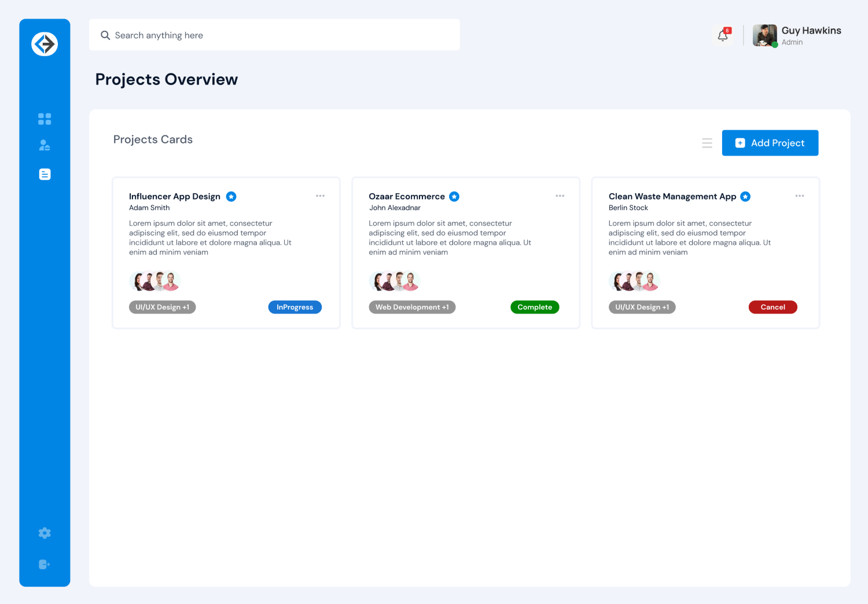Viewport: 868px width, 604px height.
Task: Open the Guy Hawkins profile menu
Action: coord(797,35)
